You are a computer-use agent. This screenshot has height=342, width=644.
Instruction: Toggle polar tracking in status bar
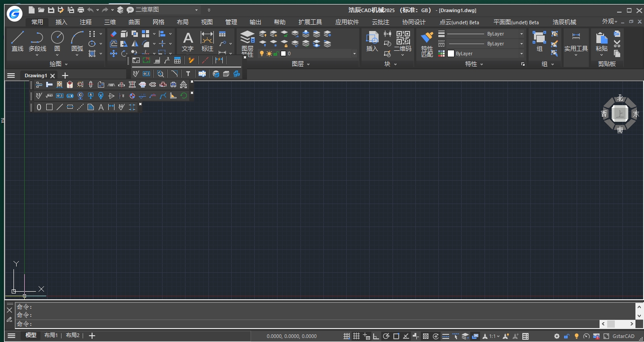386,336
